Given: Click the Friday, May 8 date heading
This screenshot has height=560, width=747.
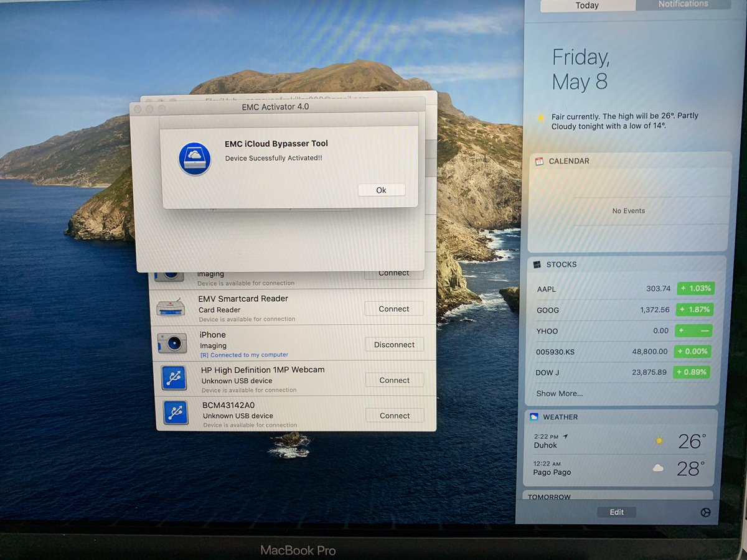Looking at the screenshot, I should click(x=580, y=70).
